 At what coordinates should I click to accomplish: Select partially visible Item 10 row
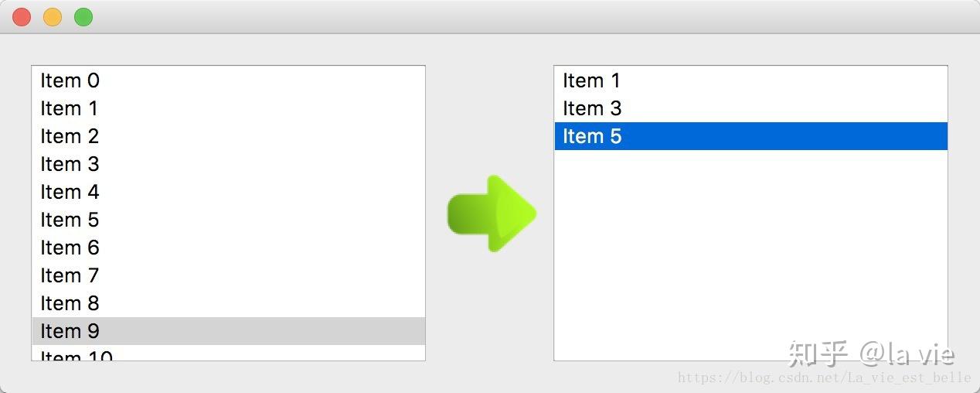77,356
